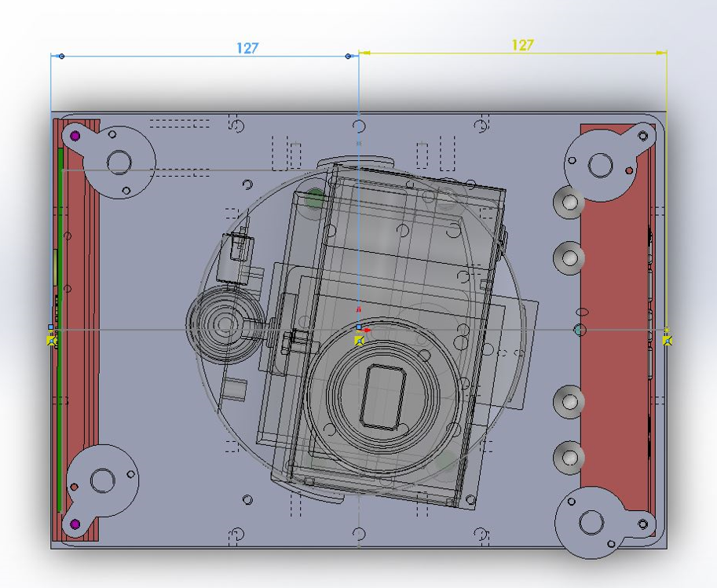717x588 pixels.
Task: Select yellow sketch point at left edge
Action: click(52, 341)
